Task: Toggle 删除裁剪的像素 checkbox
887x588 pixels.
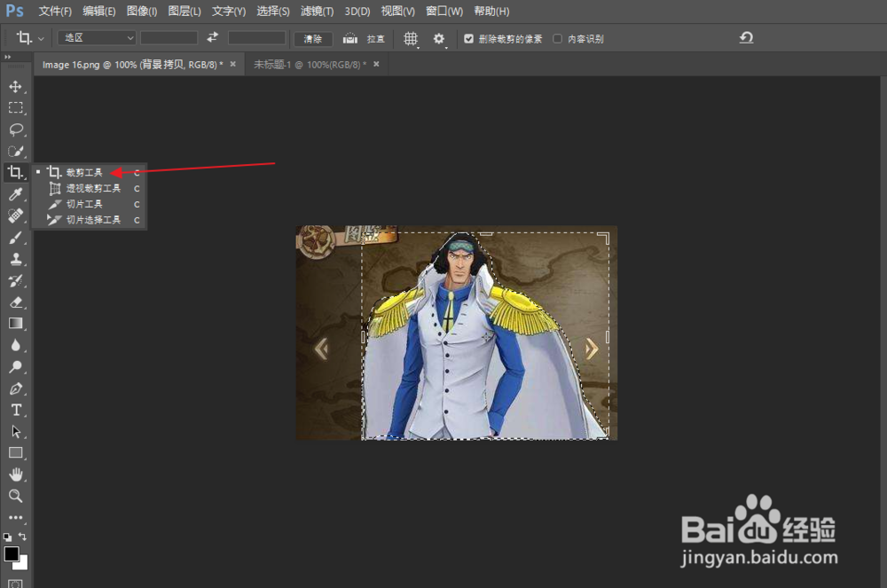Action: click(468, 38)
